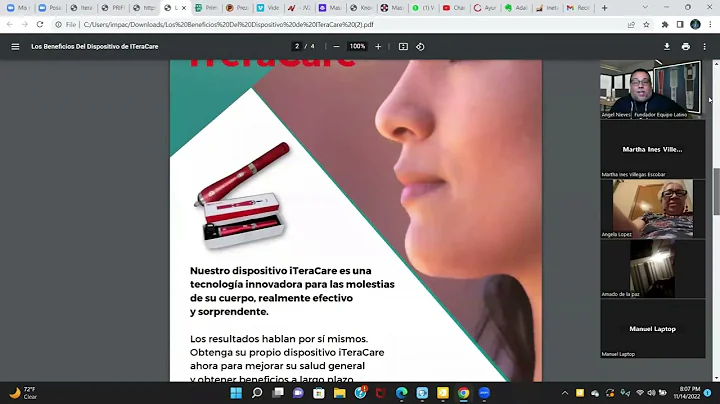Download the PDF file
720x404 pixels.
coord(667,46)
